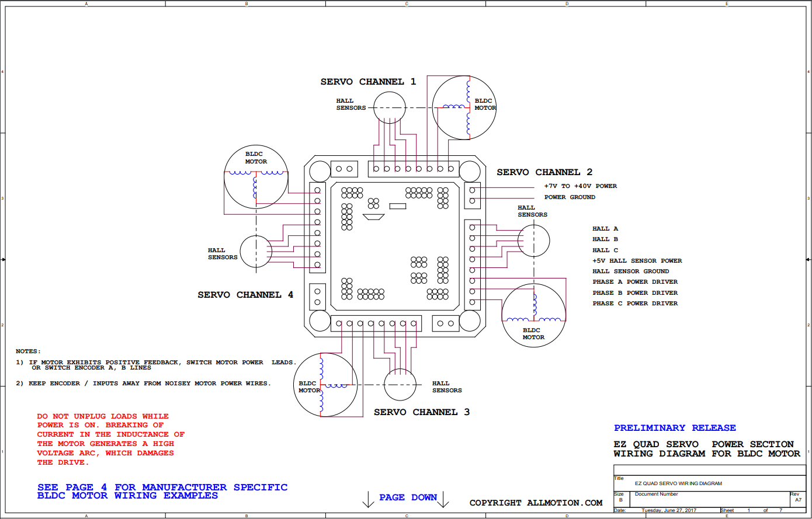
Task: Click the board's bottom-right corner mounting hole
Action: (470, 321)
